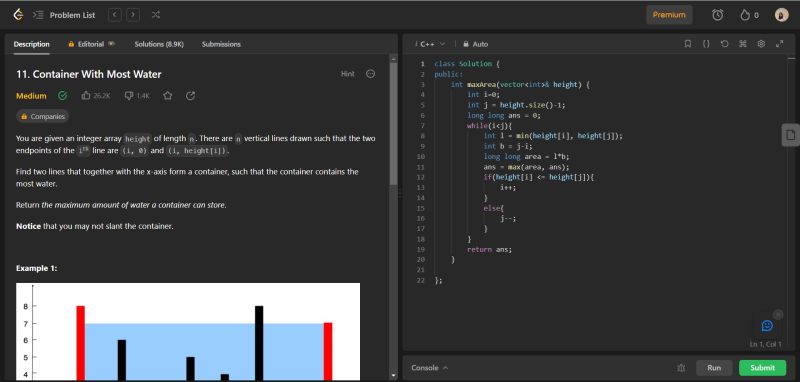
Task: Open the timer alarm clock icon
Action: click(717, 15)
